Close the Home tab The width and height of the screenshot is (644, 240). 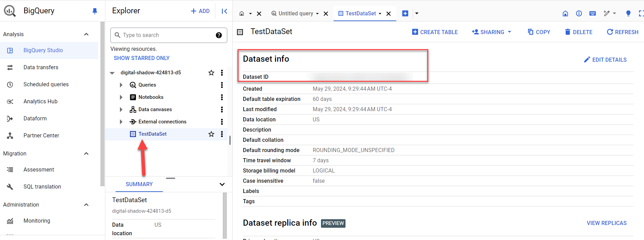[x=259, y=14]
